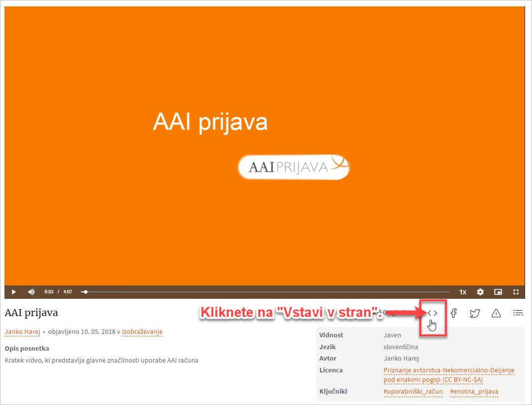Viewport: 532px width, 405px height.
Task: Report the video via the warning icon
Action: (x=496, y=314)
